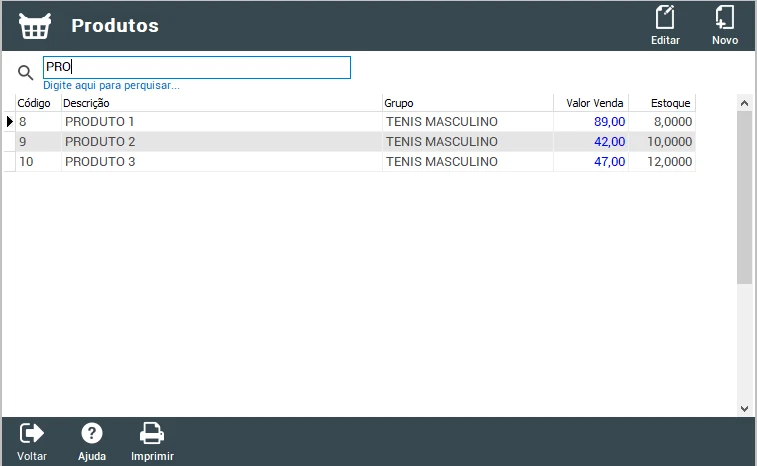Click the Voltar exit icon

coord(32,433)
